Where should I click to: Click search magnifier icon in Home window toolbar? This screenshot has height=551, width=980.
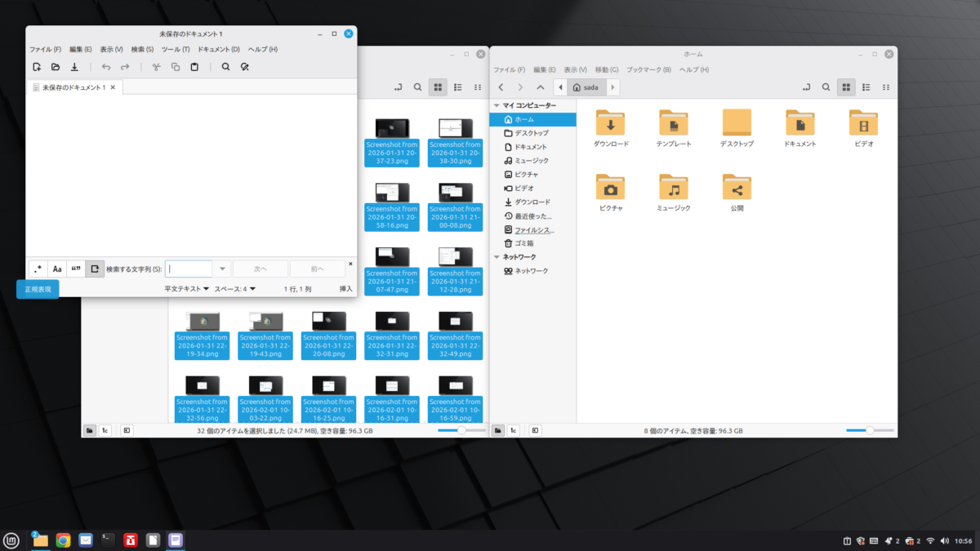coord(826,87)
